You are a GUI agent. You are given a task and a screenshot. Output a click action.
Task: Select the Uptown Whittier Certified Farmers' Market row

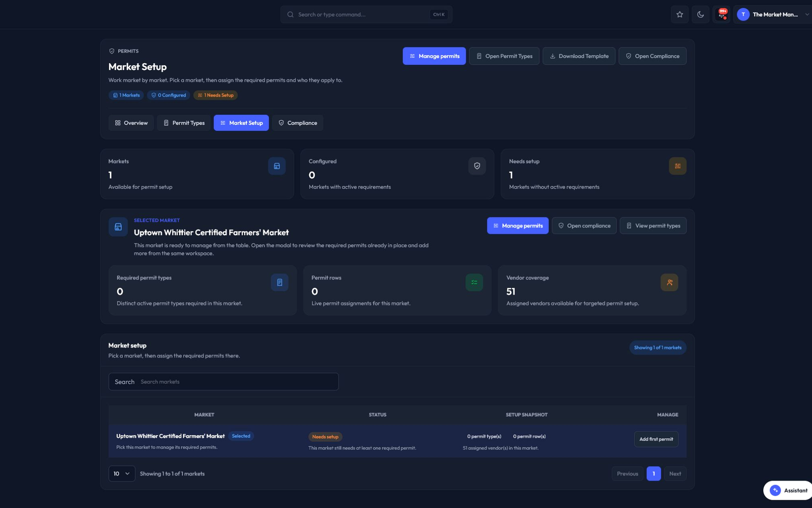397,441
